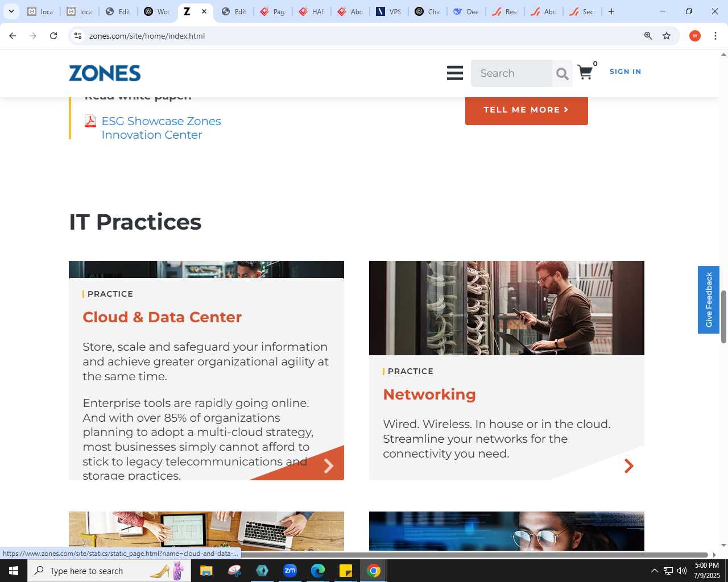Click the Zones logo
This screenshot has width=728, height=582.
coord(105,73)
